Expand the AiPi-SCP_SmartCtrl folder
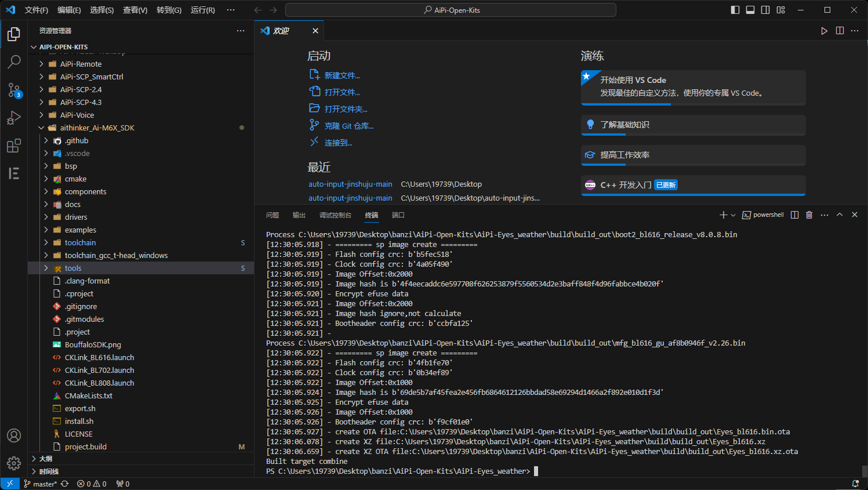868x490 pixels. (x=141, y=77)
